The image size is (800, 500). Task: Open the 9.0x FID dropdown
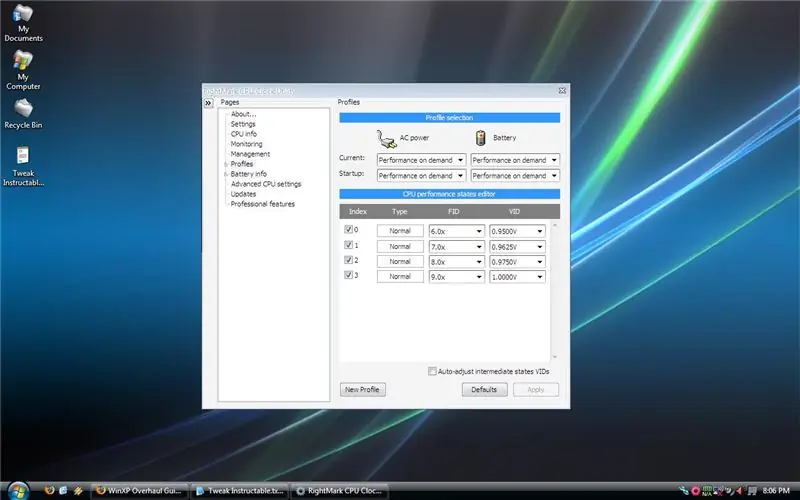tap(457, 277)
